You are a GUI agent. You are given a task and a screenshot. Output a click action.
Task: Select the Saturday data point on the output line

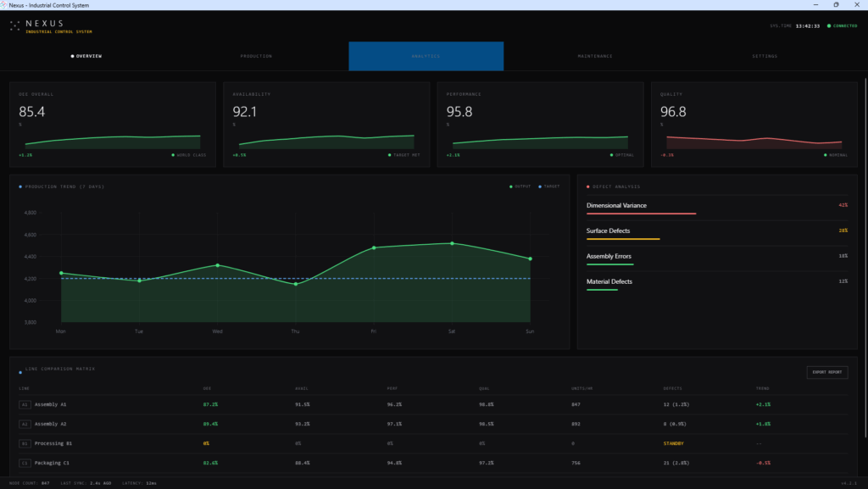click(x=452, y=242)
